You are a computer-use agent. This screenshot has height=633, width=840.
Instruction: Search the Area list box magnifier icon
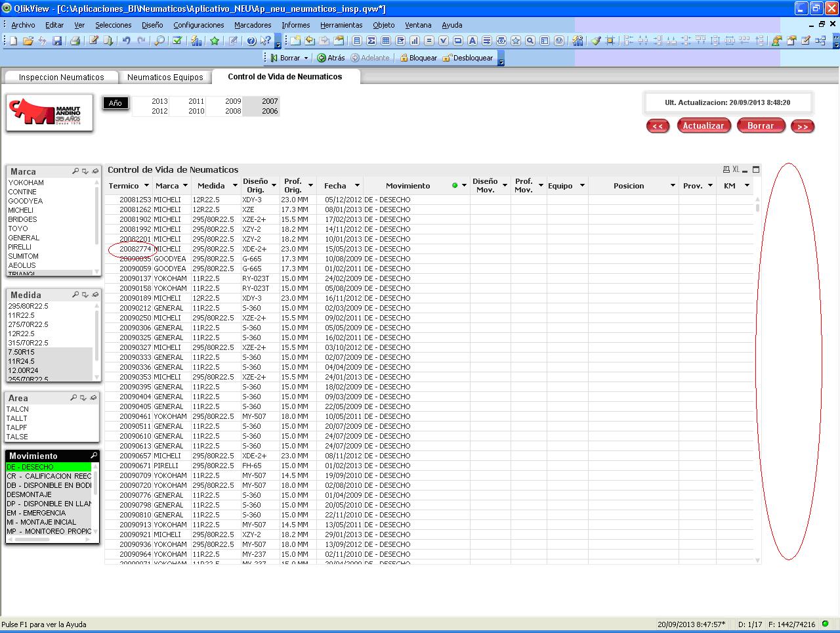pyautogui.click(x=74, y=398)
